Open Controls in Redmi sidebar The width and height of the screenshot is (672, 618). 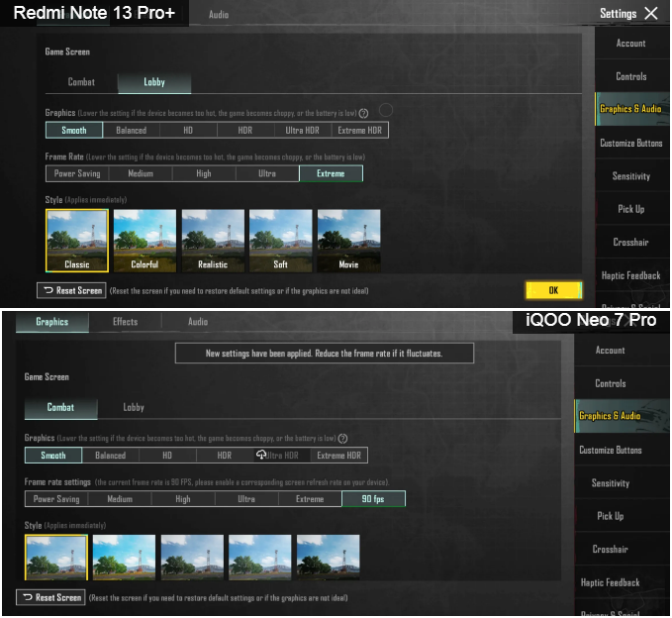[631, 76]
